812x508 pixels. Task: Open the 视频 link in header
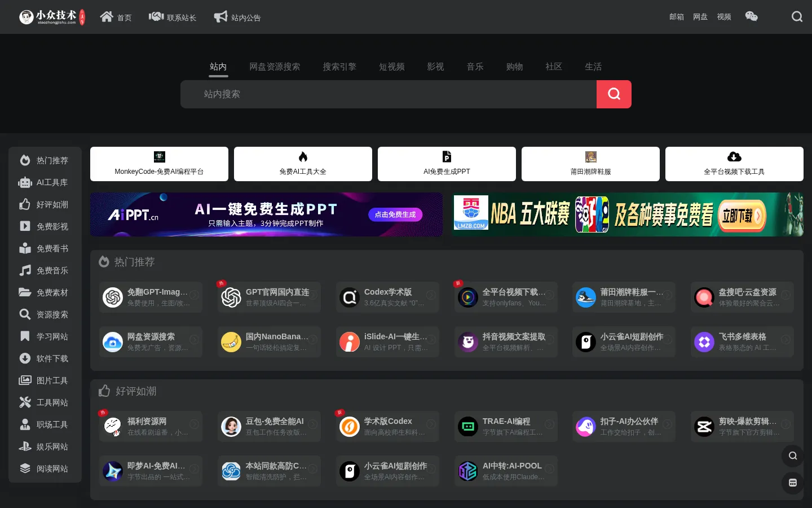724,17
